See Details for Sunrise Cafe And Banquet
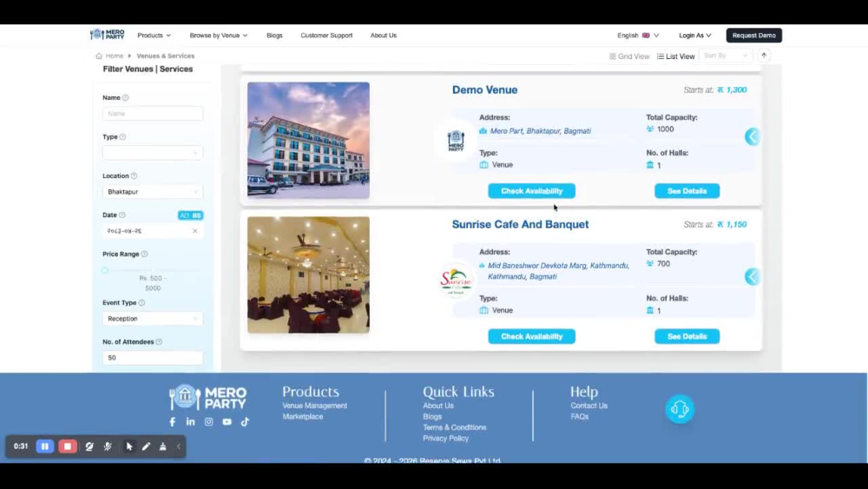 687,337
